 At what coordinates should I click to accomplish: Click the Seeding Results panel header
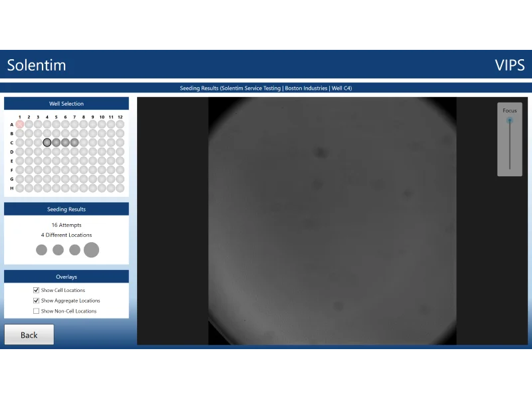[x=66, y=209]
